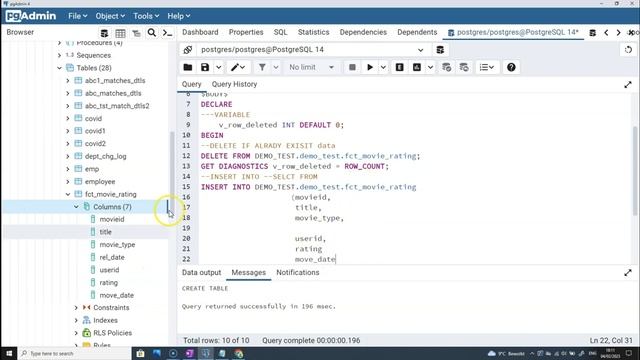Select the rel_date column in tree
Viewport: 640px width, 360px height.
[x=112, y=258]
